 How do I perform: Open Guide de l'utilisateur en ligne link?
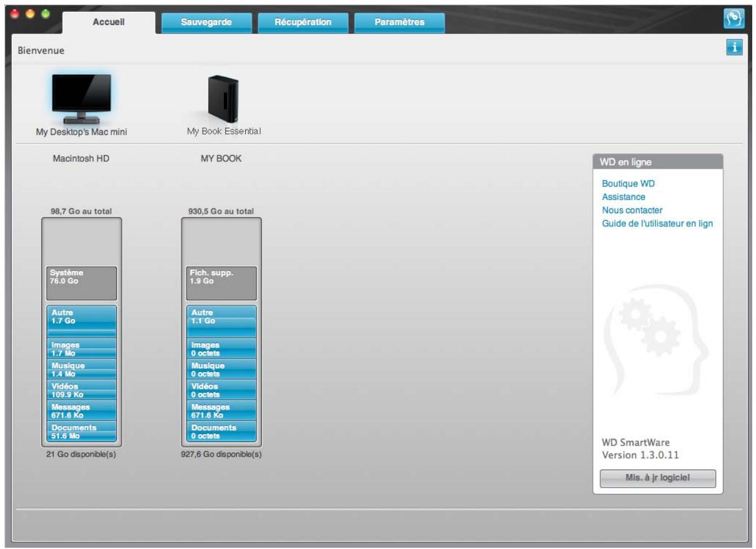coord(657,223)
